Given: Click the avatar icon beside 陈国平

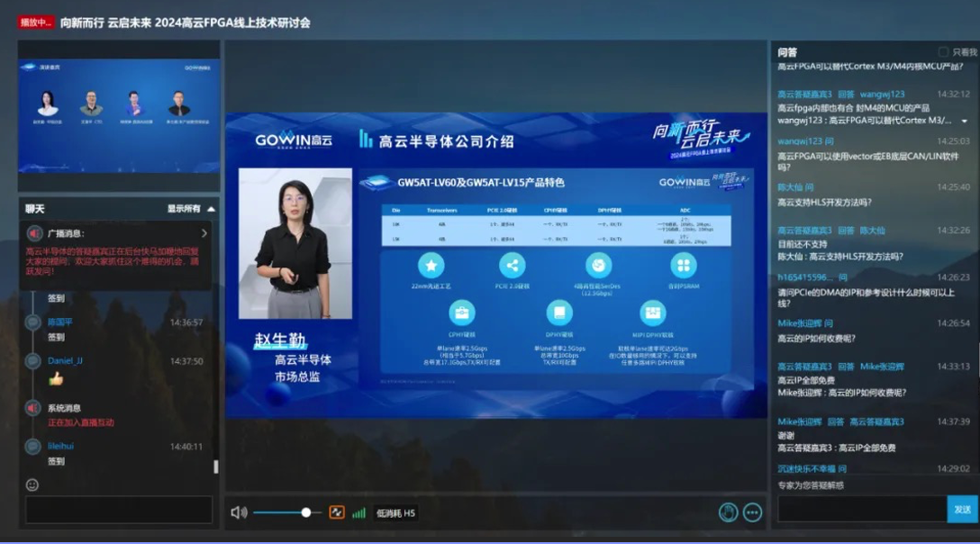Looking at the screenshot, I should point(33,322).
